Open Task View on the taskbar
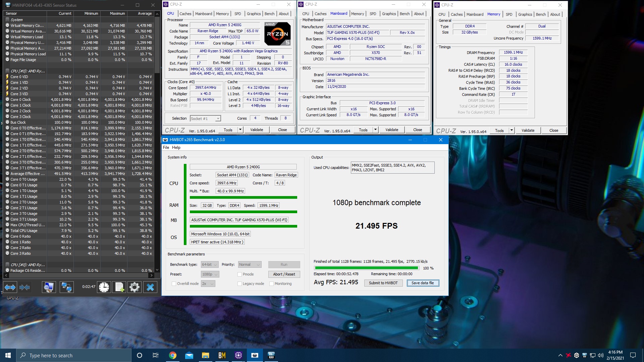The image size is (644, 362). coord(156,355)
